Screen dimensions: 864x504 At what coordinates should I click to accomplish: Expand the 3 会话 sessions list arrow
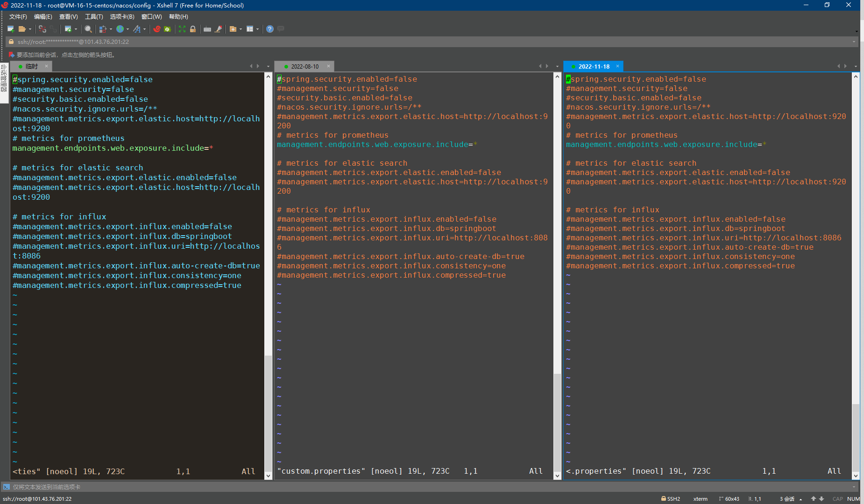[x=800, y=499]
